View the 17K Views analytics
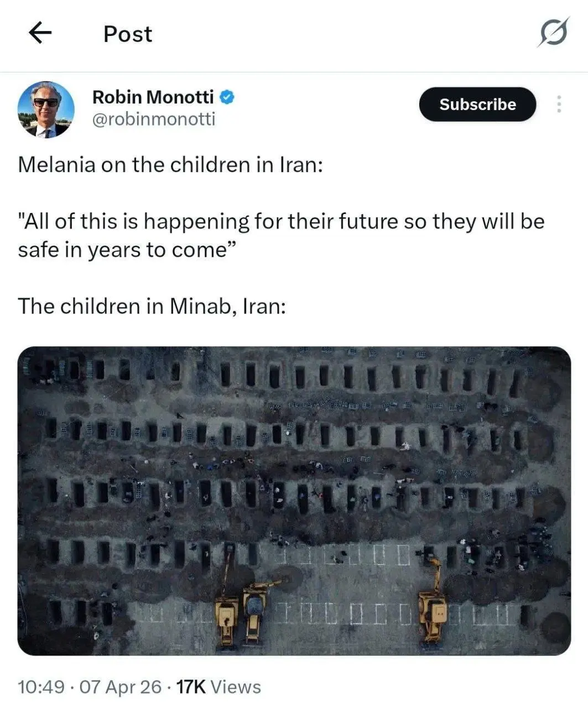This screenshot has width=588, height=708. (218, 687)
